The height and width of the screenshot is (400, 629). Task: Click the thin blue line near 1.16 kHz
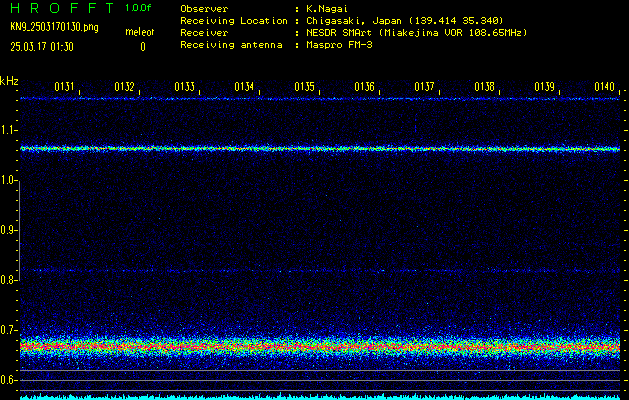(320, 98)
